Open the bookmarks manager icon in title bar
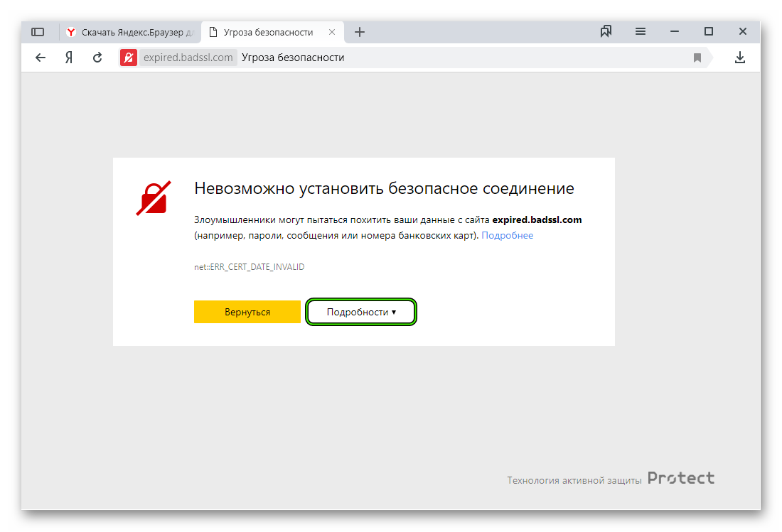The image size is (782, 532). pos(606,31)
